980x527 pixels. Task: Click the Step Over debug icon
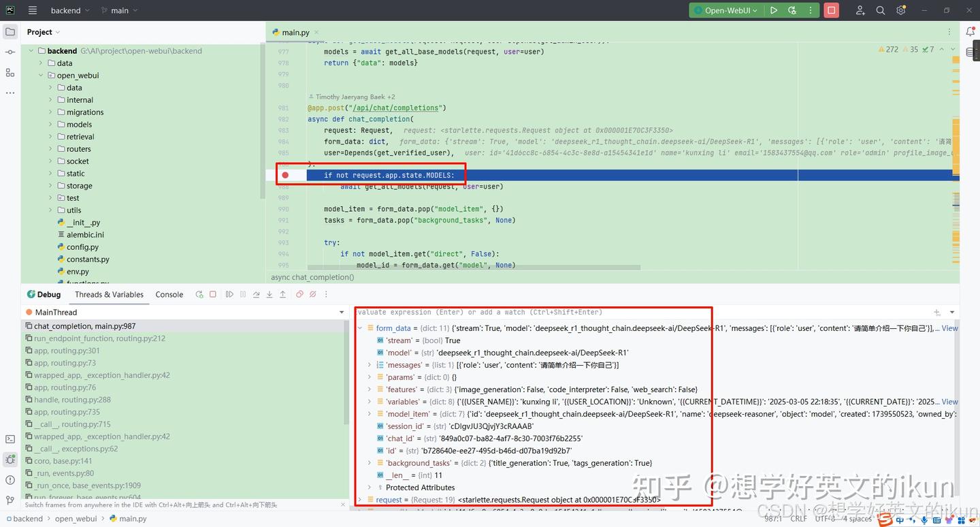[255, 294]
